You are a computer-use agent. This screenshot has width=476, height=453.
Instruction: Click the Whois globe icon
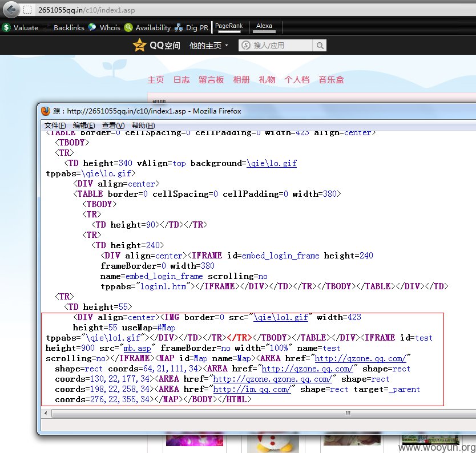(x=92, y=27)
